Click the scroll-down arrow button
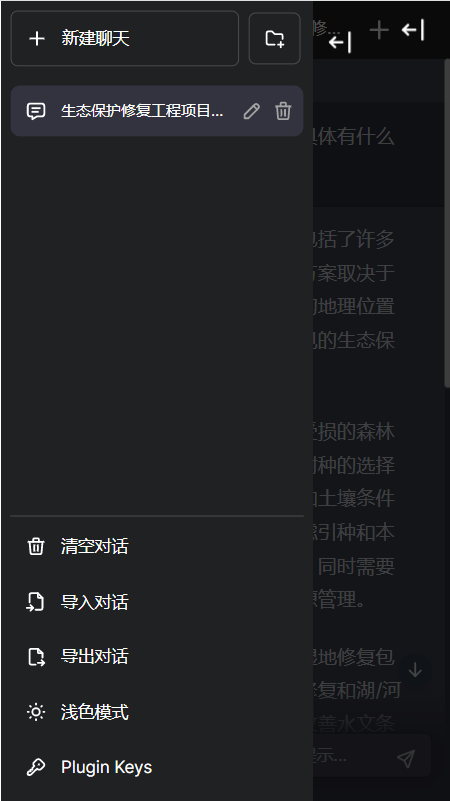 click(x=415, y=670)
